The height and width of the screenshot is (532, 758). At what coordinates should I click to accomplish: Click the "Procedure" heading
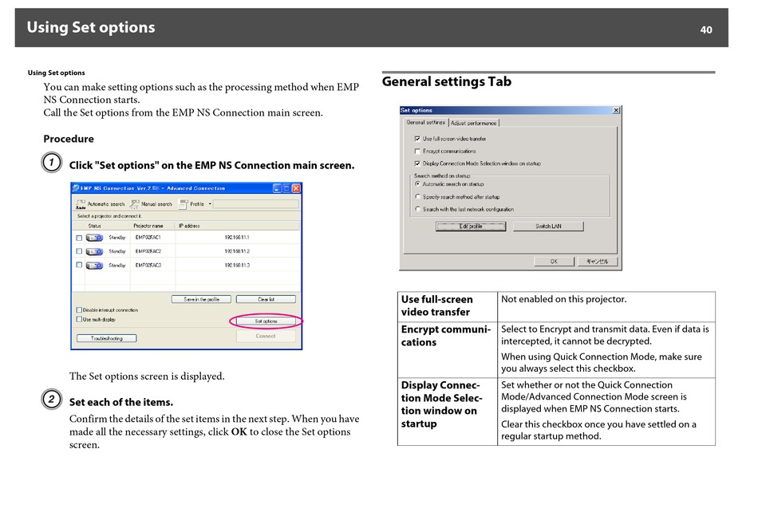click(69, 139)
